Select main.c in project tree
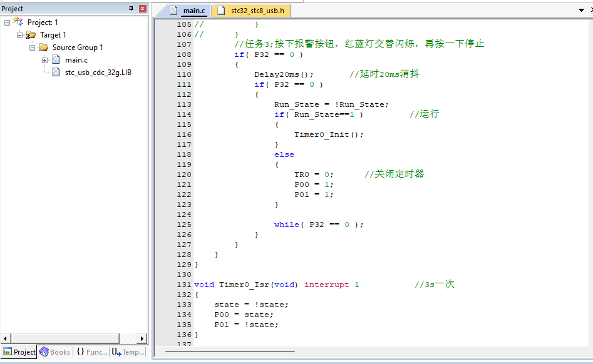The image size is (593, 364). [76, 60]
